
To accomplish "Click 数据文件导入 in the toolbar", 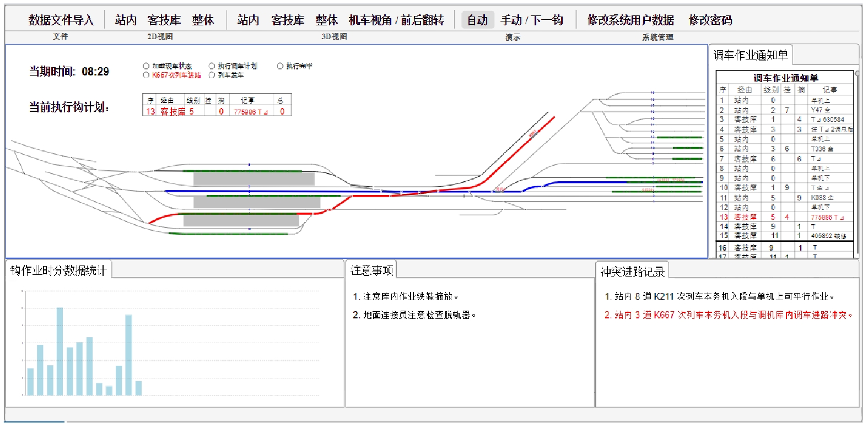I will 61,20.
